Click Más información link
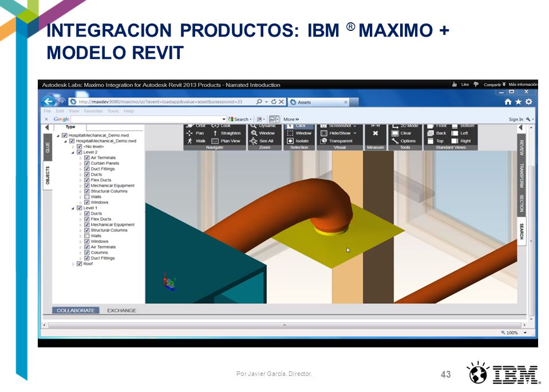549x392 pixels. pos(523,84)
